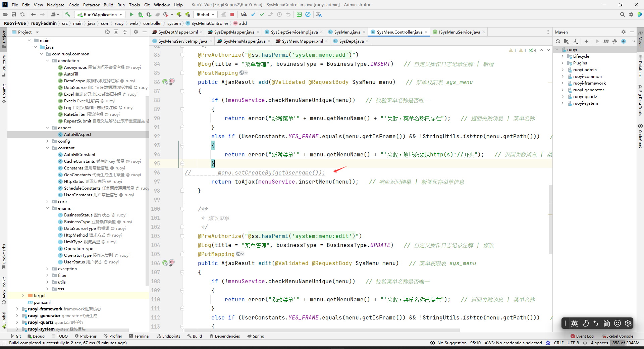Stop the running process with red square
644x349 pixels.
pyautogui.click(x=232, y=14)
